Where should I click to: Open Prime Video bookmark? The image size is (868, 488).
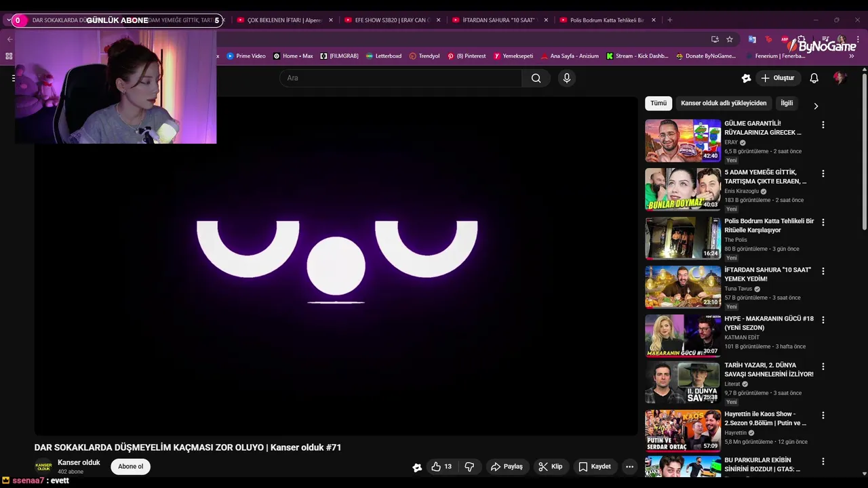(246, 56)
